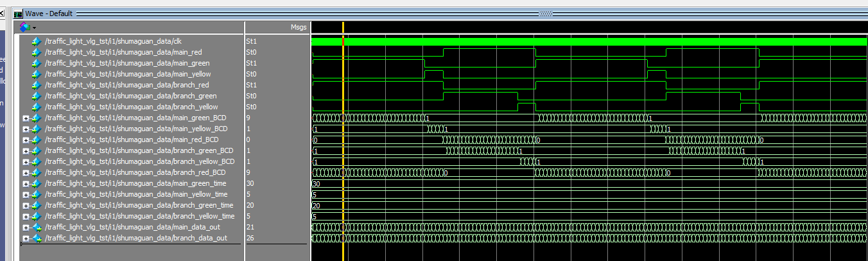
Task: Expand the main_green_BCD bus
Action: pyautogui.click(x=26, y=118)
